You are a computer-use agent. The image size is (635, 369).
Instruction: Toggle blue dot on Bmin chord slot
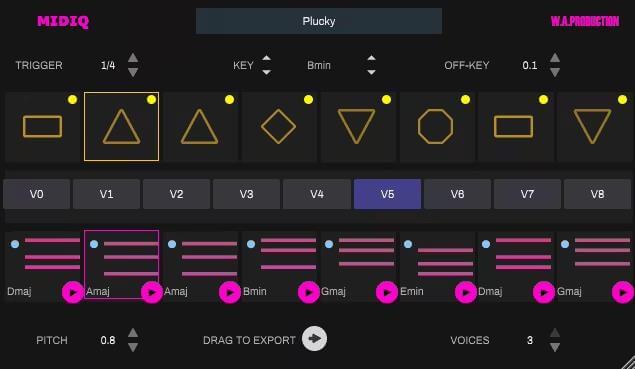[251, 244]
